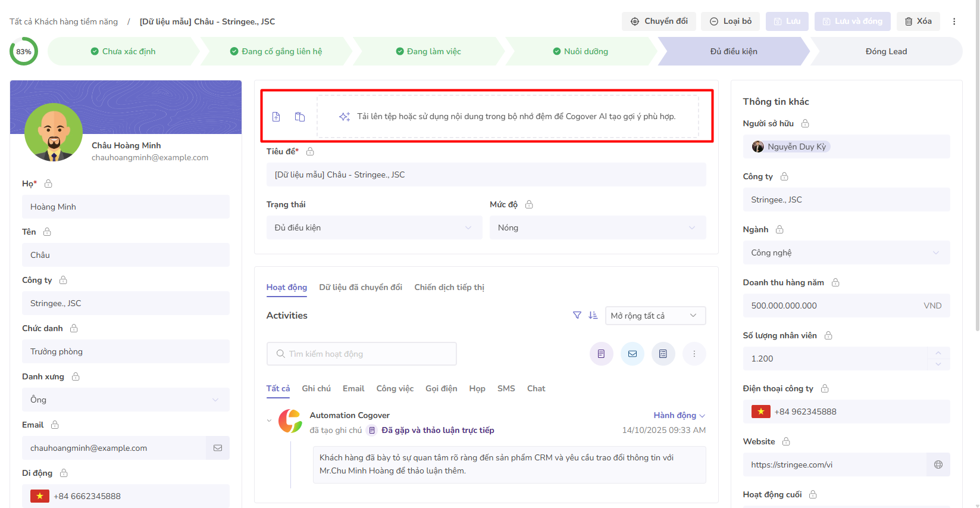This screenshot has height=508, width=980.
Task: Click the envelope icon beside the Email field
Action: (x=218, y=448)
